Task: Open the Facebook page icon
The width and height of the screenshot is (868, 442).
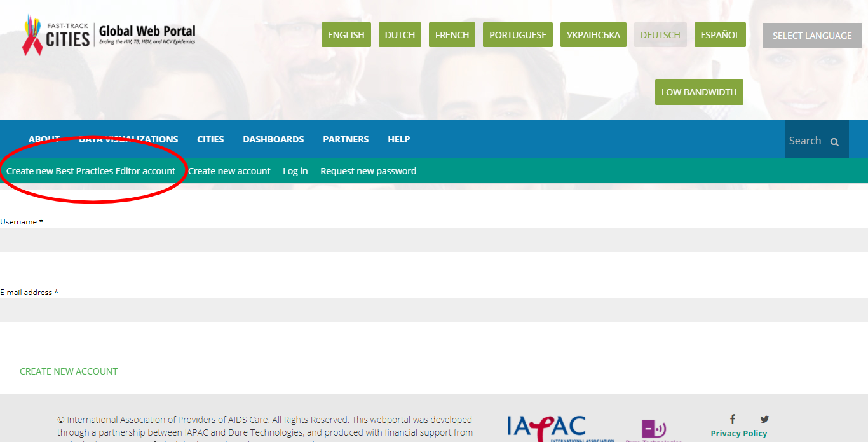Action: pyautogui.click(x=732, y=418)
